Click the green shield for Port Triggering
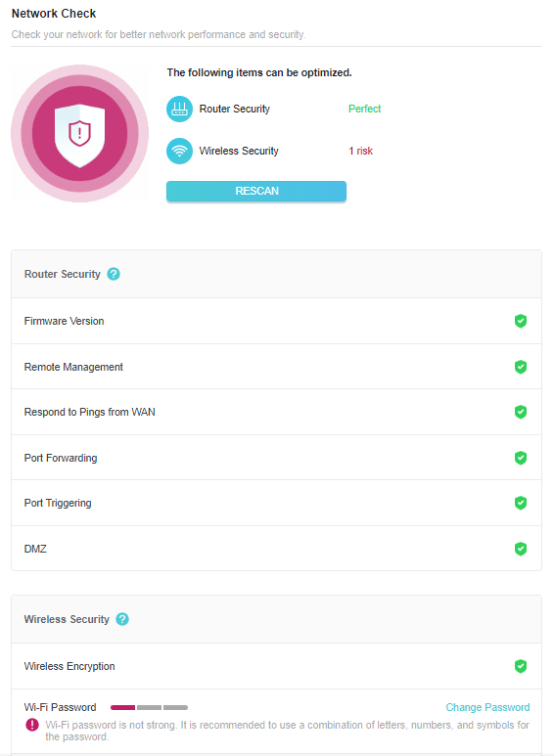 click(x=520, y=503)
